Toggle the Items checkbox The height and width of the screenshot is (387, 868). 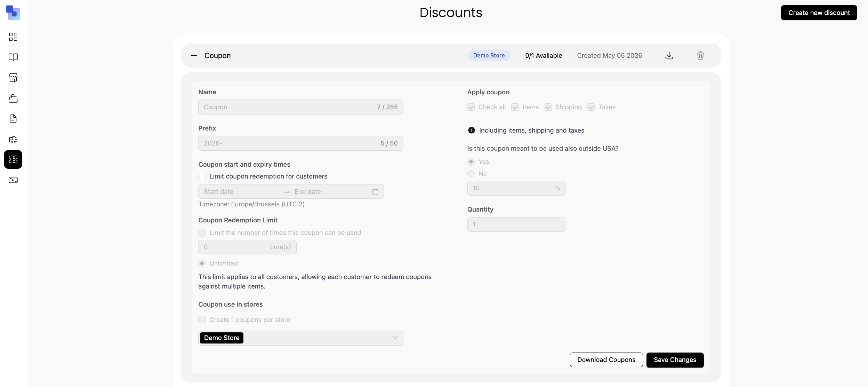(x=515, y=107)
